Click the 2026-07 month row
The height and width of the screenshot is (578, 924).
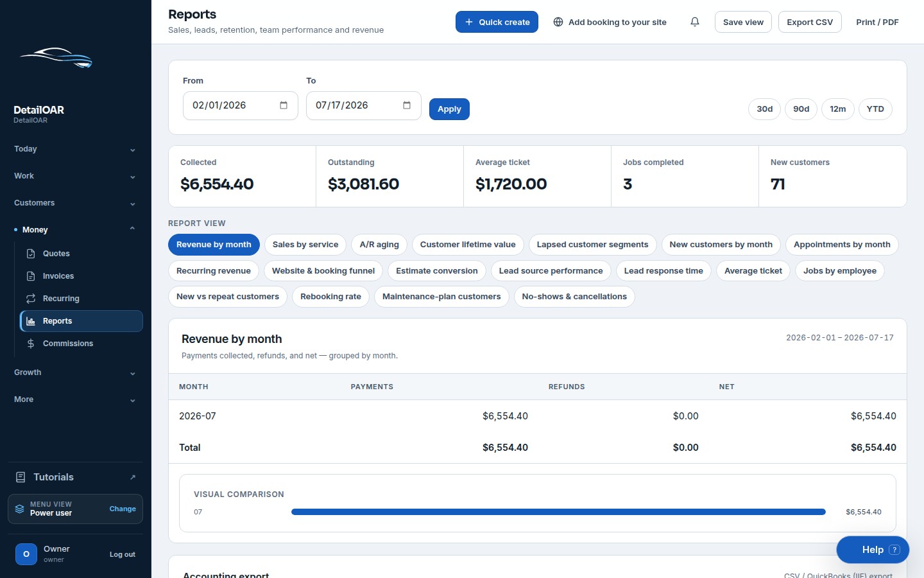538,416
